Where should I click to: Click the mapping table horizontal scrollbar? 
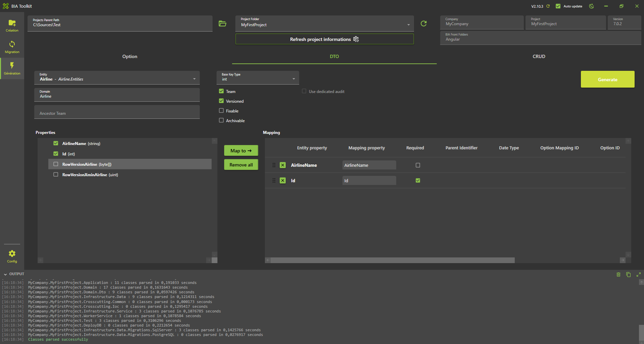coord(393,260)
